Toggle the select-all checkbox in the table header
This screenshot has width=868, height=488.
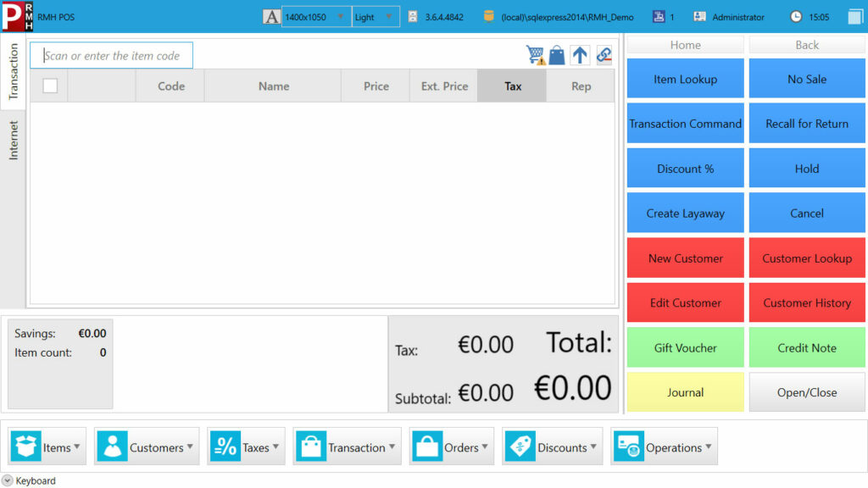[x=50, y=86]
